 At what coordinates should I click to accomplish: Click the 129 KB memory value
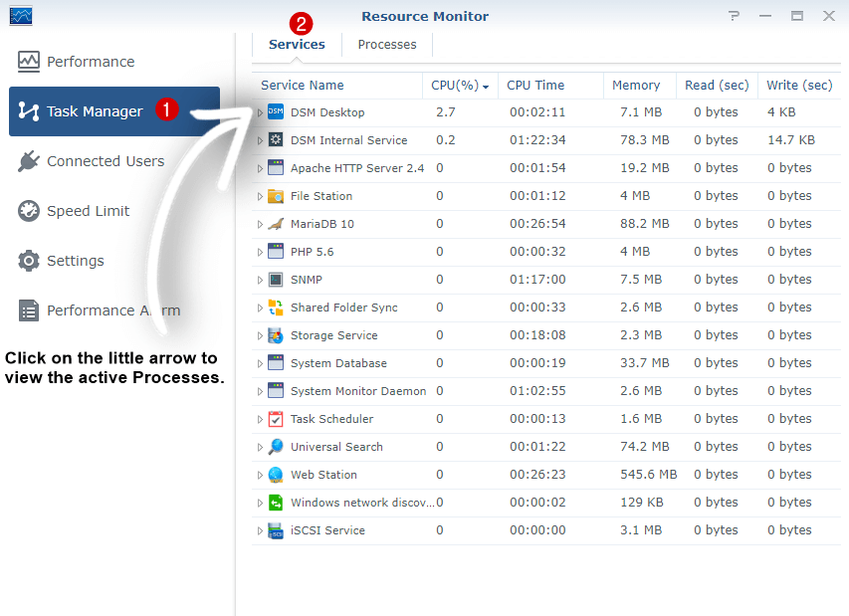coord(642,503)
